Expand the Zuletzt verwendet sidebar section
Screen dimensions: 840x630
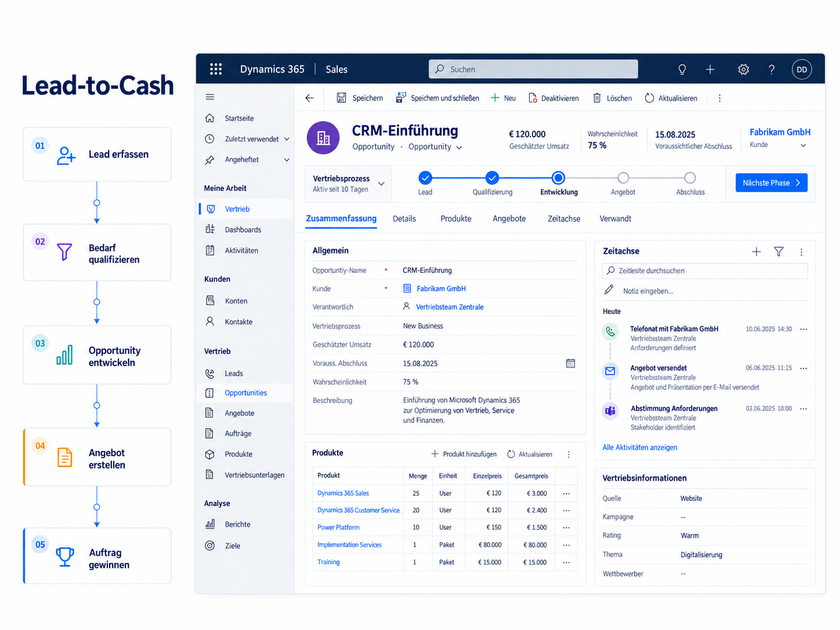[x=287, y=139]
